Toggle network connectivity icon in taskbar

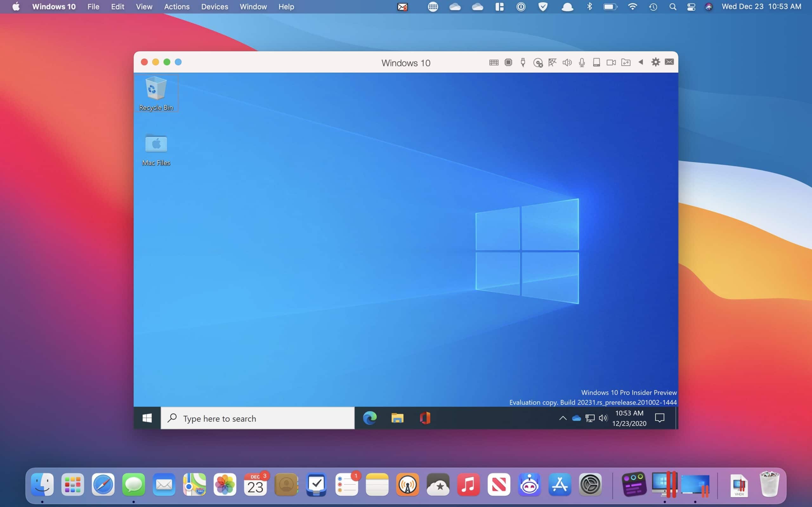coord(589,418)
